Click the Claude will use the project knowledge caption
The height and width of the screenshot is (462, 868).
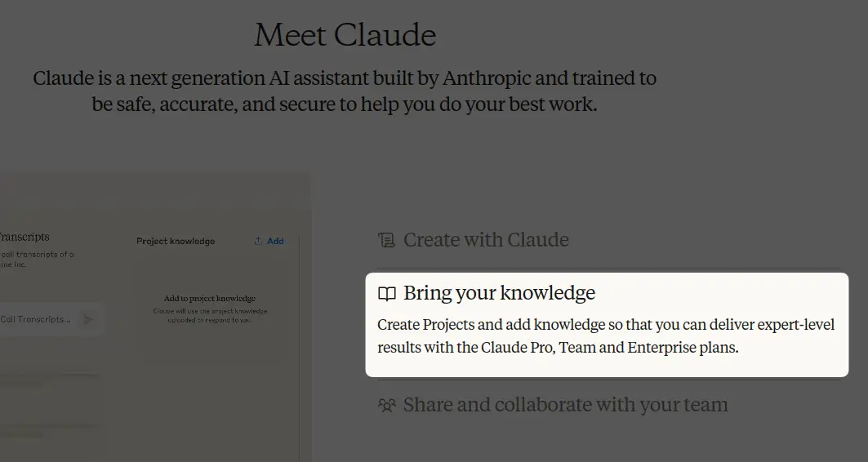point(210,315)
